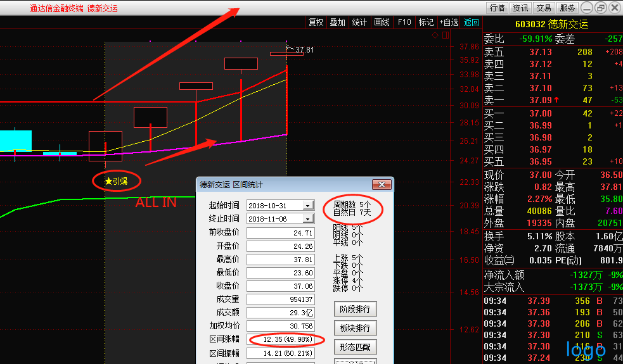Click the 最低价 field showing 23.60
The image size is (623, 364).
click(281, 273)
